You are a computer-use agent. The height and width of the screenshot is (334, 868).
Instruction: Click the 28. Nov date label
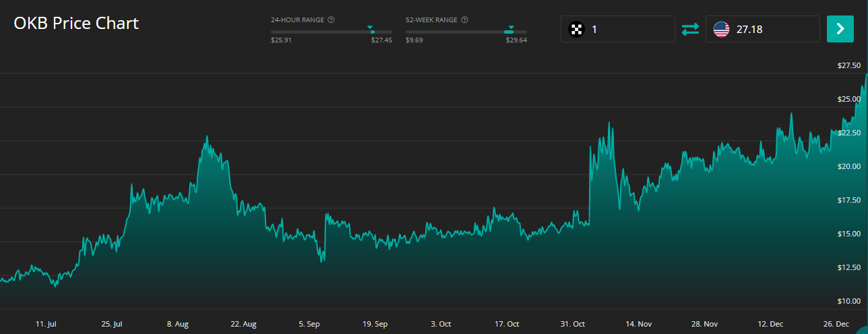705,325
